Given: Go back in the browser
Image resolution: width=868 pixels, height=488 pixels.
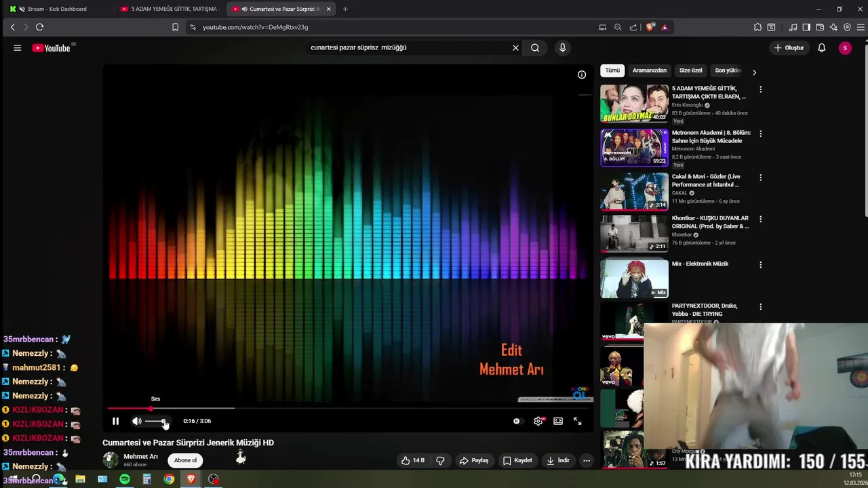Looking at the screenshot, I should click(x=12, y=27).
